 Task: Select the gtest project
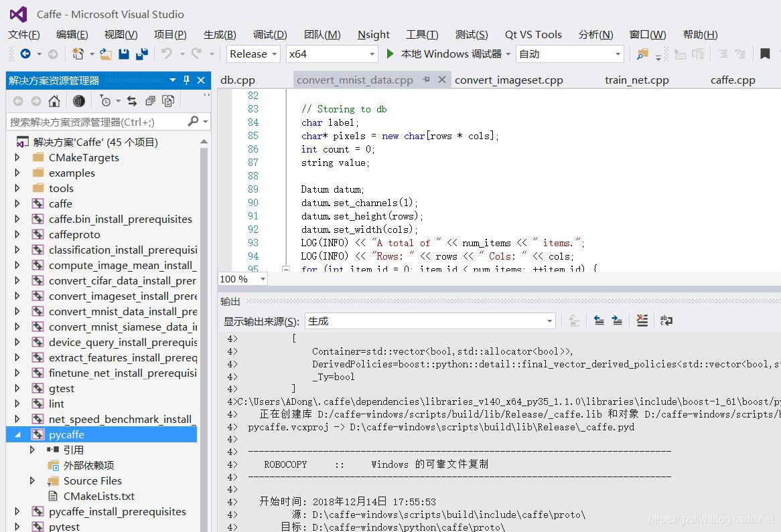click(61, 389)
